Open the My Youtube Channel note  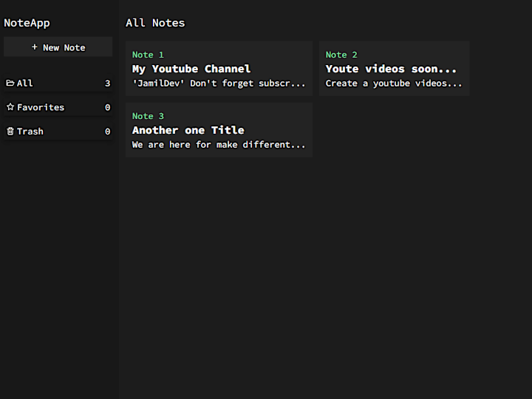pos(219,69)
